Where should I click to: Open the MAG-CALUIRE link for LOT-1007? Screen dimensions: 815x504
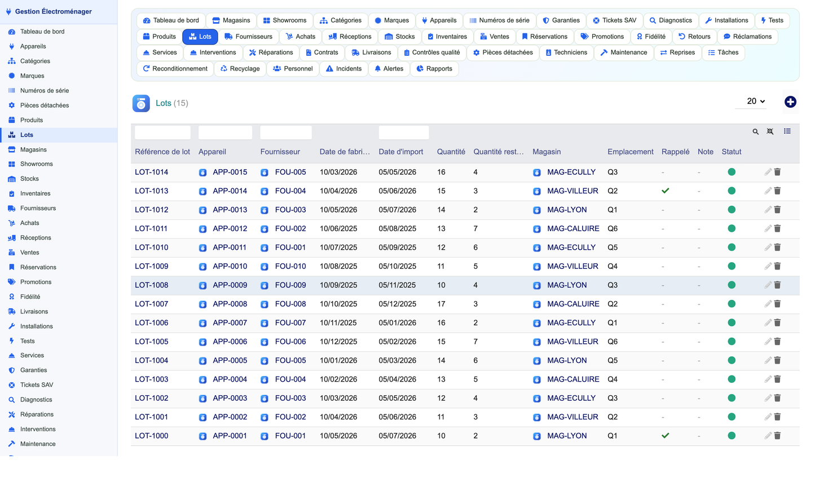click(x=573, y=304)
